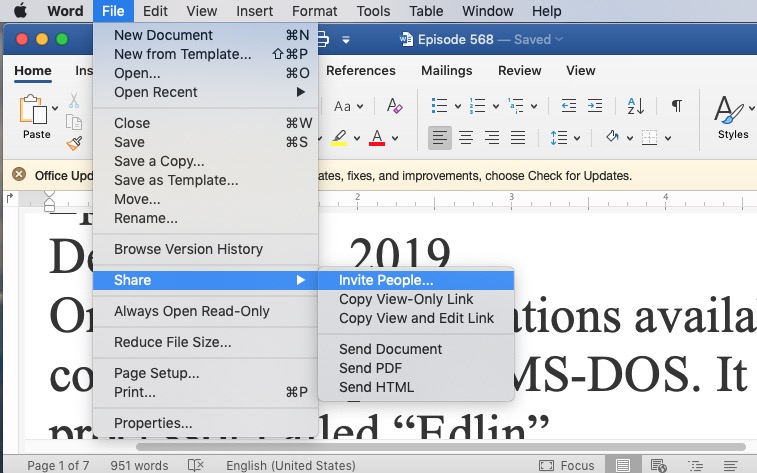The image size is (757, 473).
Task: Click the 951 words count
Action: [139, 465]
